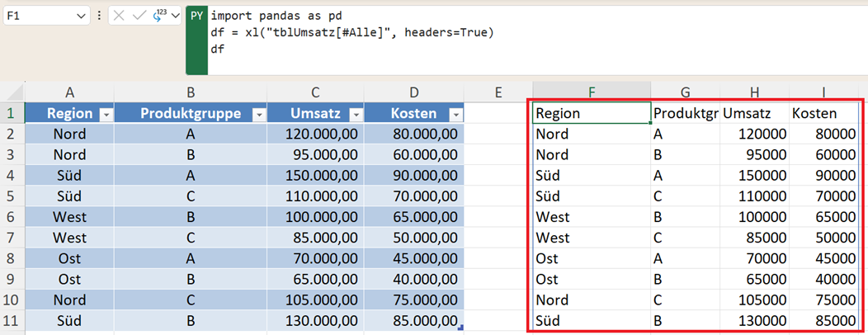Click the three-dot formula bar resize handle
This screenshot has width=868, height=335.
(100, 16)
